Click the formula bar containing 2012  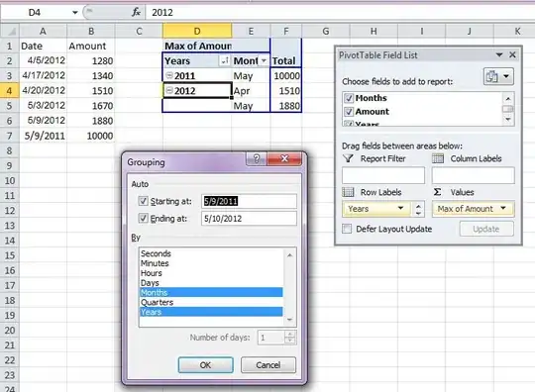click(340, 13)
